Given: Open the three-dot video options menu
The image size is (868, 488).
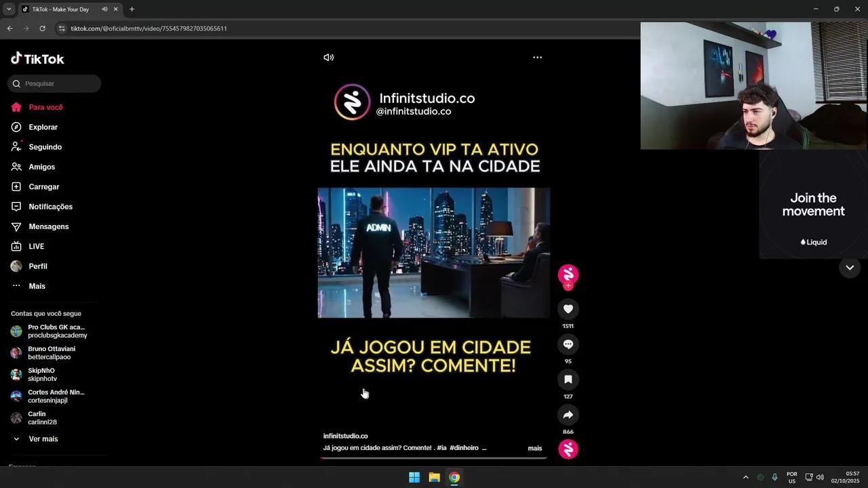Looking at the screenshot, I should tap(537, 58).
